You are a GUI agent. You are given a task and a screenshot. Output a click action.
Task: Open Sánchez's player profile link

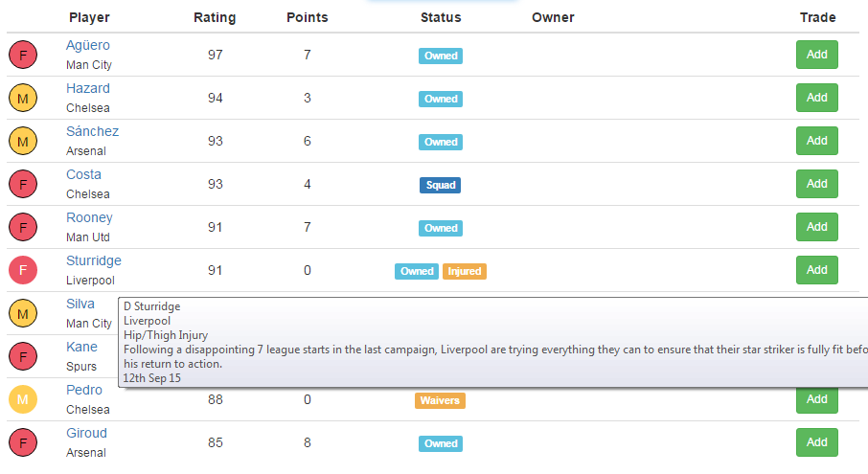92,131
